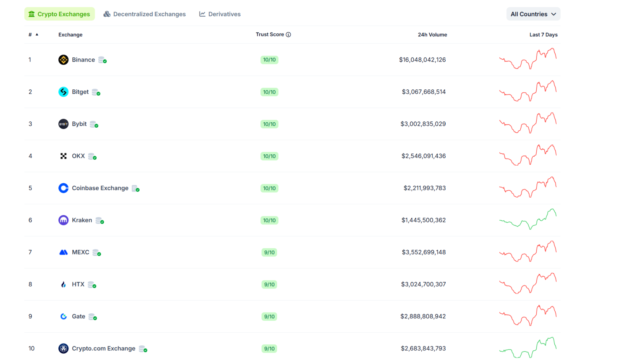Image resolution: width=619 pixels, height=364 pixels.
Task: Switch to Crypto Exchanges tab
Action: point(60,14)
